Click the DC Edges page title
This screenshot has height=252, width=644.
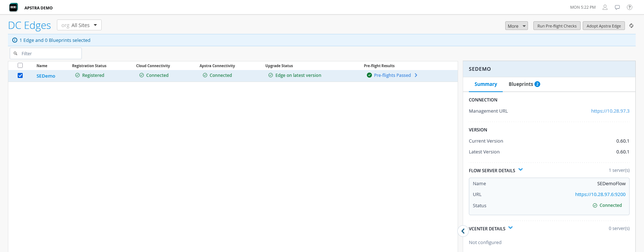pyautogui.click(x=30, y=25)
